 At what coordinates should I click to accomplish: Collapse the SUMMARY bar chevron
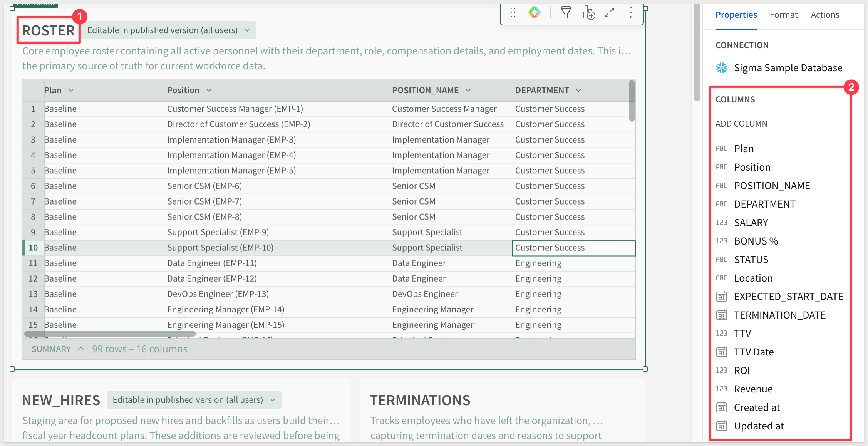click(81, 349)
